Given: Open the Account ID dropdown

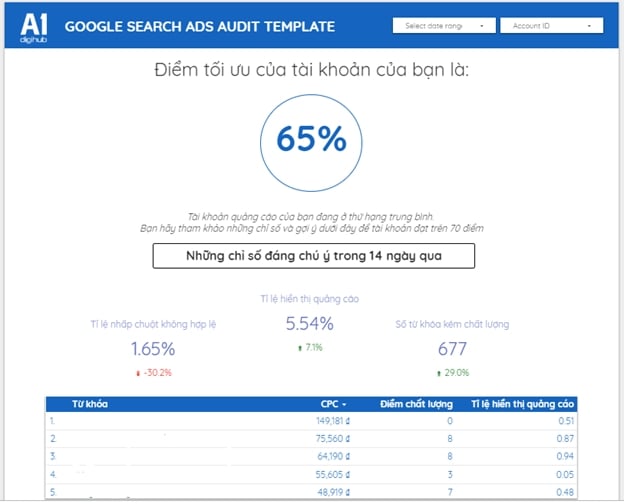Looking at the screenshot, I should [x=552, y=26].
